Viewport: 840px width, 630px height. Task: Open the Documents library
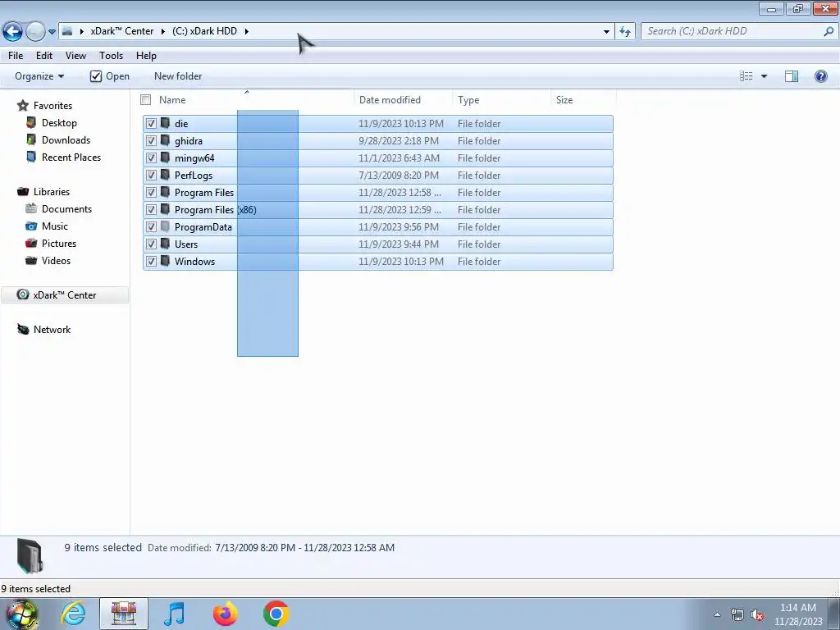[x=66, y=209]
